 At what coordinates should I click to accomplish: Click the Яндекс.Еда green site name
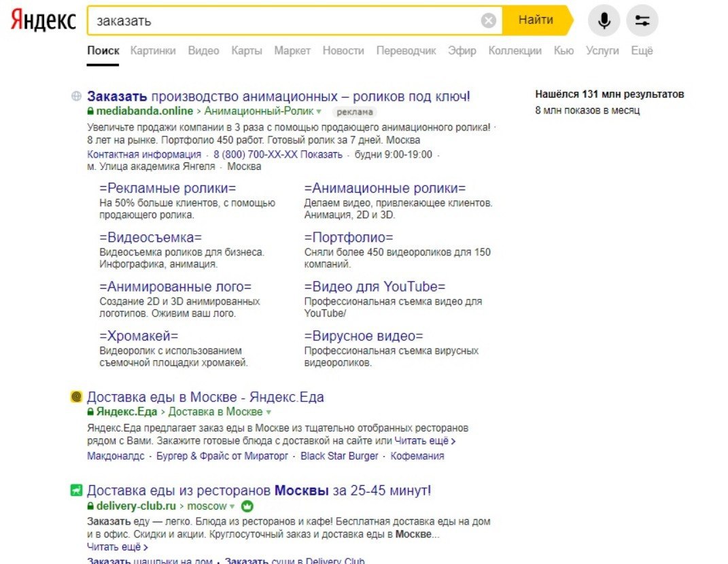click(126, 412)
